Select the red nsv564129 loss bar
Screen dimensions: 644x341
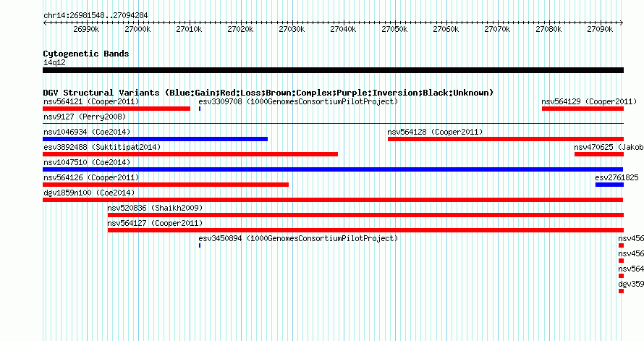(x=582, y=109)
